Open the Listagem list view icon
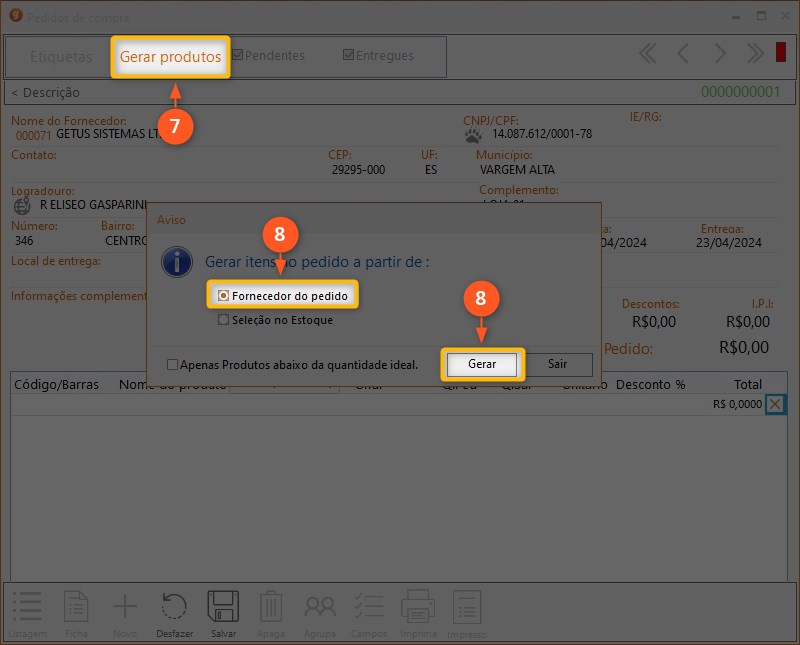Viewport: 800px width, 645px height. point(27,607)
